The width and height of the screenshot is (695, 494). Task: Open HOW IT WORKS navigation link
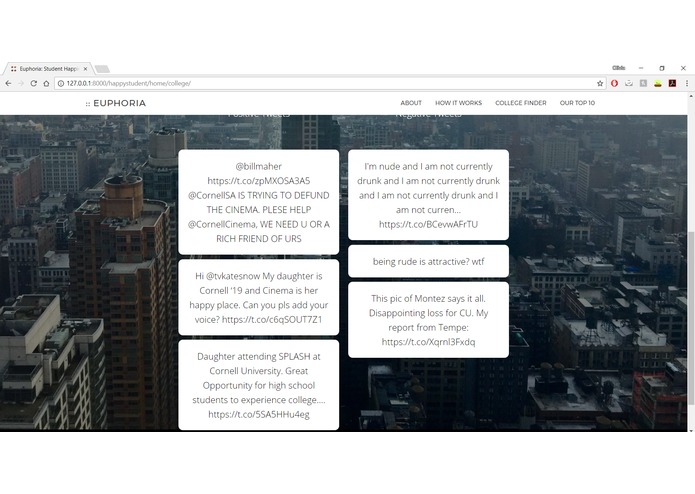458,103
